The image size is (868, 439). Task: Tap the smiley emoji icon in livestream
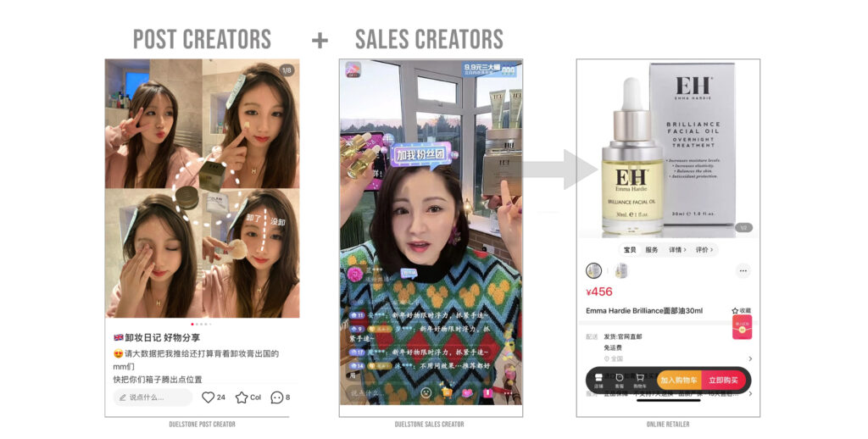[x=426, y=392]
